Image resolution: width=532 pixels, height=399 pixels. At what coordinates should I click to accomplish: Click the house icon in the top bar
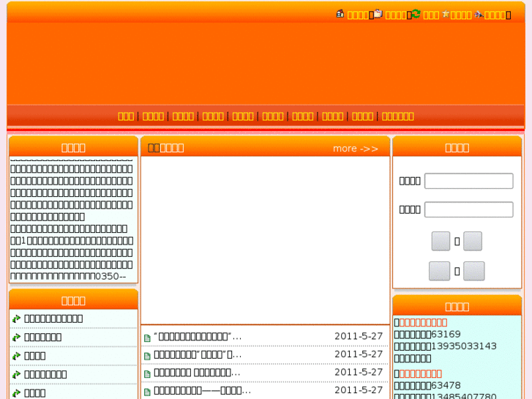coord(340,14)
